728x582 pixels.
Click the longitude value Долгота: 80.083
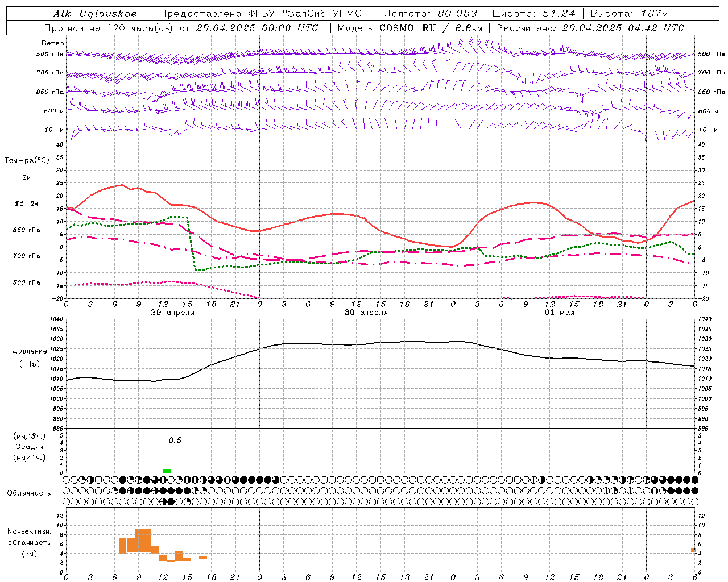431,14
